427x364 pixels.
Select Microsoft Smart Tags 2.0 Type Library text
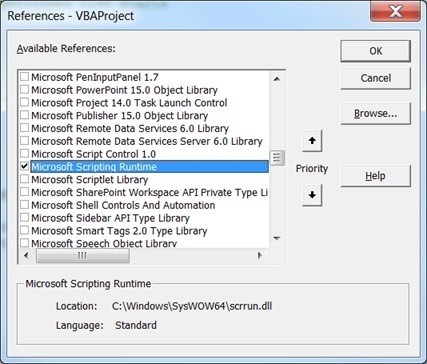point(119,231)
